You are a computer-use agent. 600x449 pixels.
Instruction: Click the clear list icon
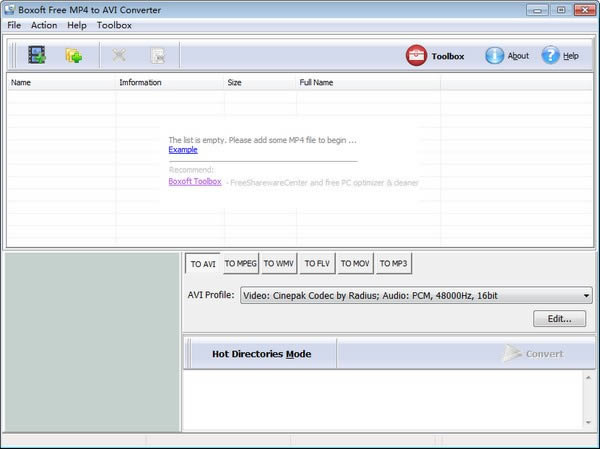(x=158, y=56)
